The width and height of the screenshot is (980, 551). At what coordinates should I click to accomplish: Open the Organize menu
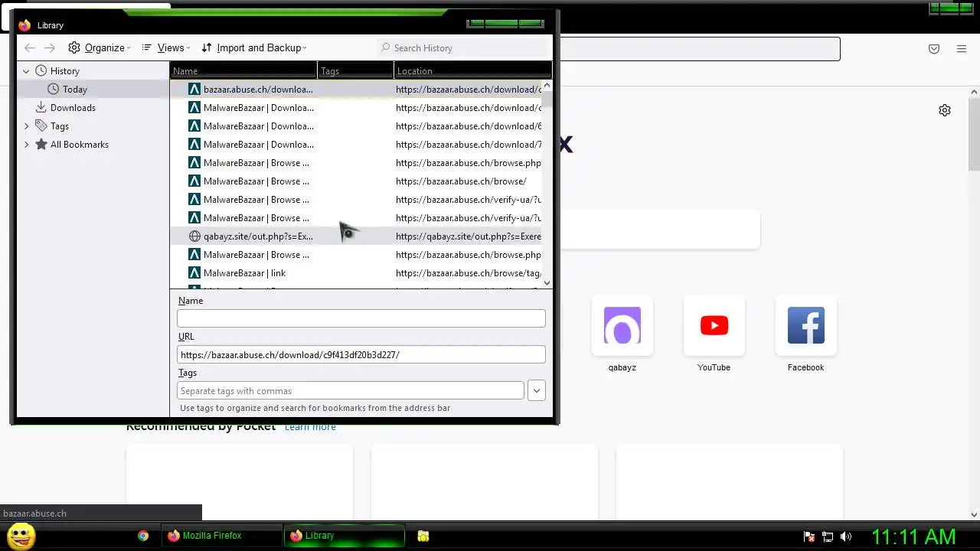click(x=100, y=47)
